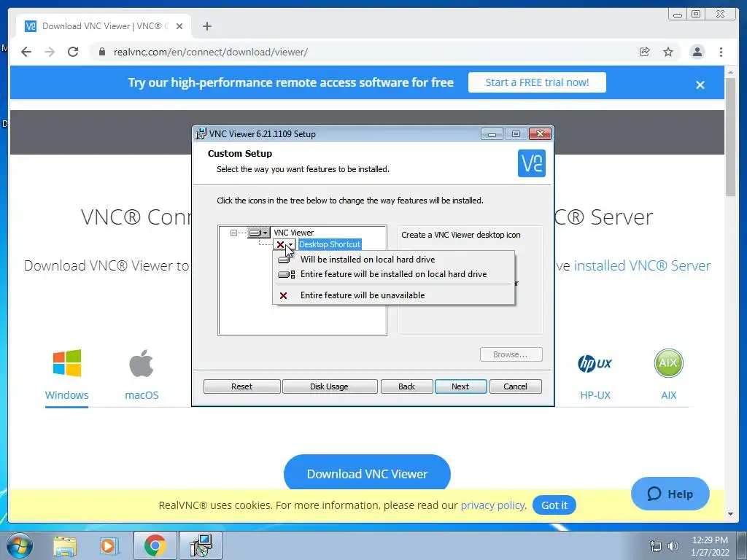Switch to the installer taskbar item
Image resolution: width=747 pixels, height=560 pixels.
coord(201,545)
